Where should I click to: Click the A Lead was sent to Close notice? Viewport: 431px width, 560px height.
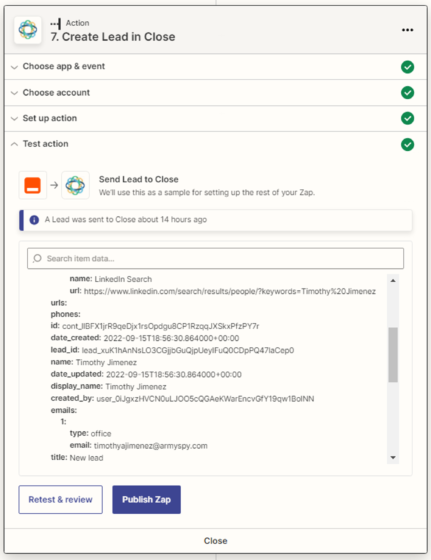[216, 220]
